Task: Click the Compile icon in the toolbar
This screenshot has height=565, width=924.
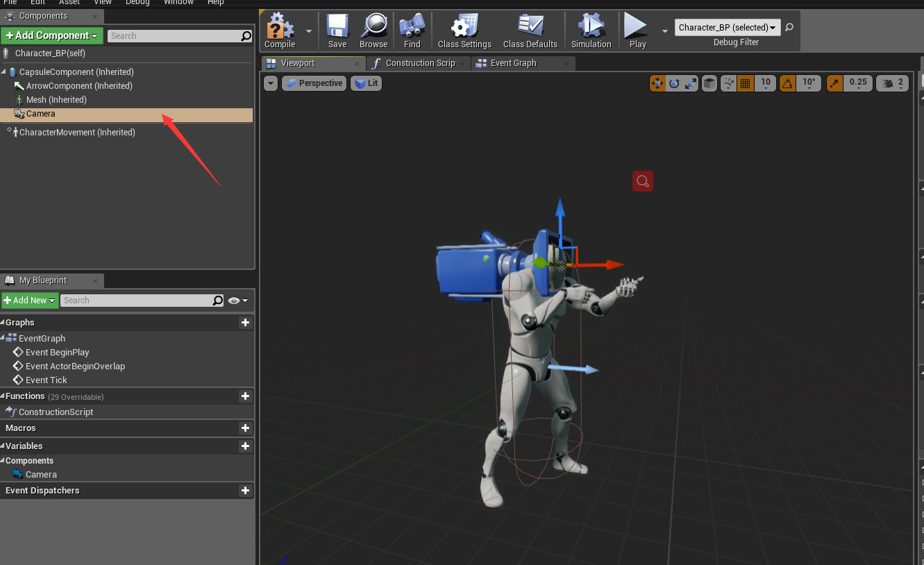Action: click(x=279, y=28)
